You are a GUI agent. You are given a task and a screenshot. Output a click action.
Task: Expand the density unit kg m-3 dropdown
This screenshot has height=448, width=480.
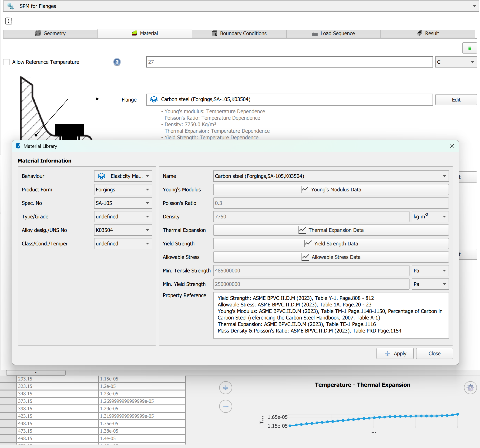pyautogui.click(x=430, y=217)
